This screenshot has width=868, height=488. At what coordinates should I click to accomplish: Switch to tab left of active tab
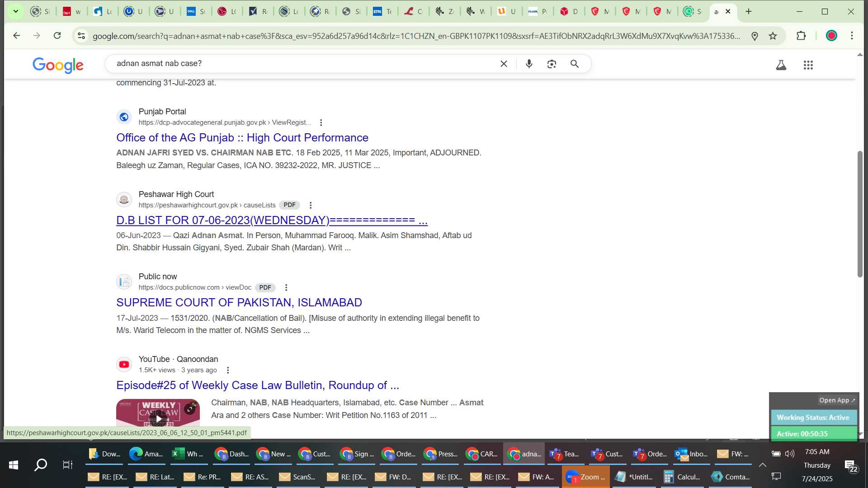[x=693, y=12]
